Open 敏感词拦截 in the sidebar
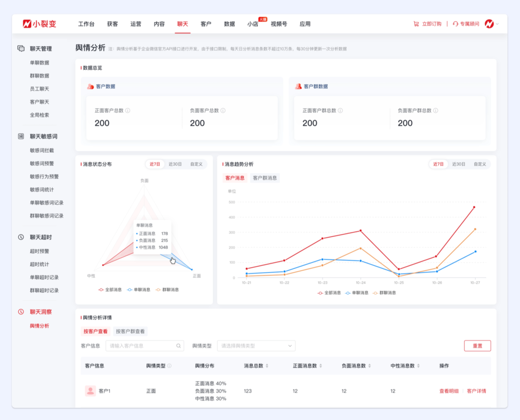520x420 pixels. coord(42,150)
